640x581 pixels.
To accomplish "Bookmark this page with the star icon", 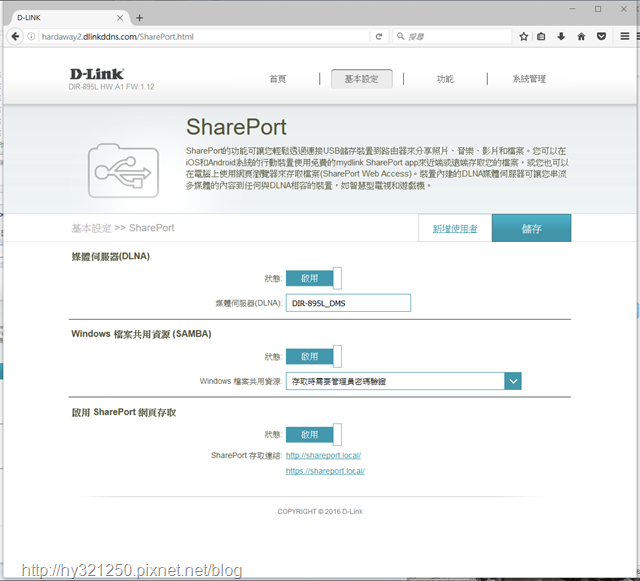I will click(x=524, y=36).
